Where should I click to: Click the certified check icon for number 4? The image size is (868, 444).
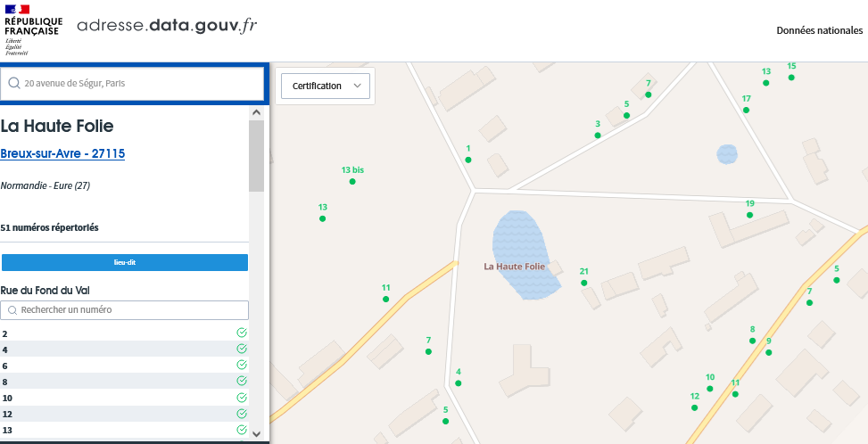[242, 349]
